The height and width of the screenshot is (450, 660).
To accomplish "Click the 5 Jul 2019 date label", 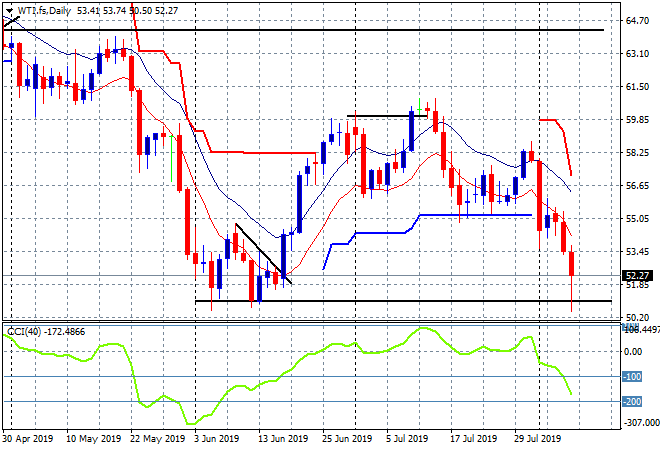I will click(x=407, y=439).
